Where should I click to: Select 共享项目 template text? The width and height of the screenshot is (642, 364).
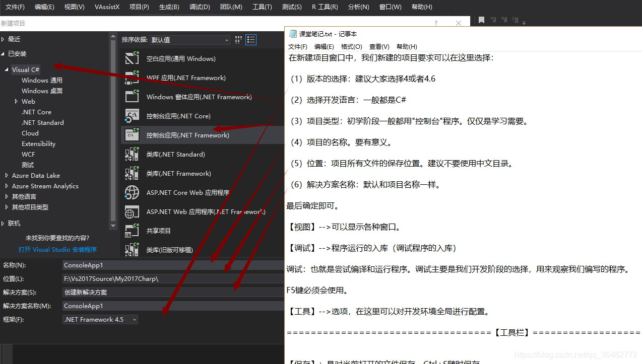(159, 231)
